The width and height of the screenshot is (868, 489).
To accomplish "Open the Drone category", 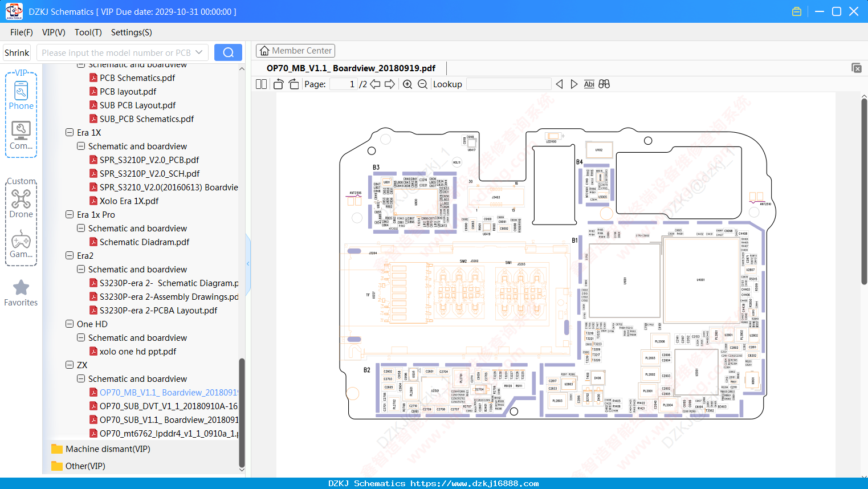I will tap(21, 203).
